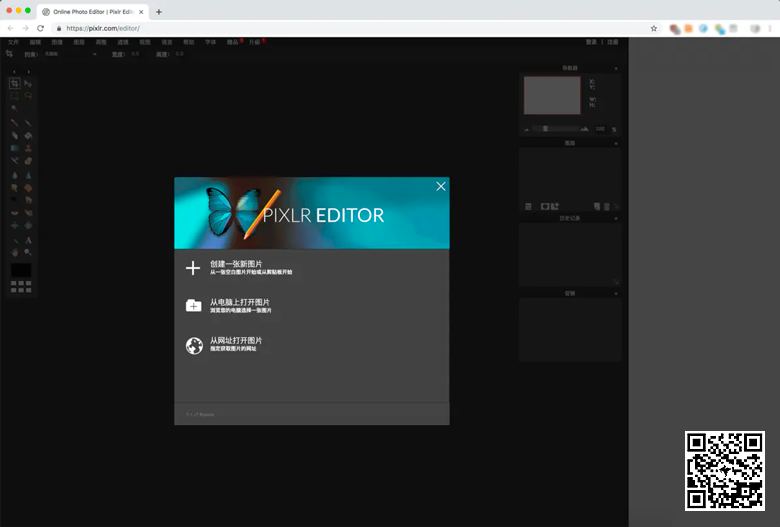Select the Crop tool in toolbox
780x527 pixels.
pyautogui.click(x=14, y=83)
